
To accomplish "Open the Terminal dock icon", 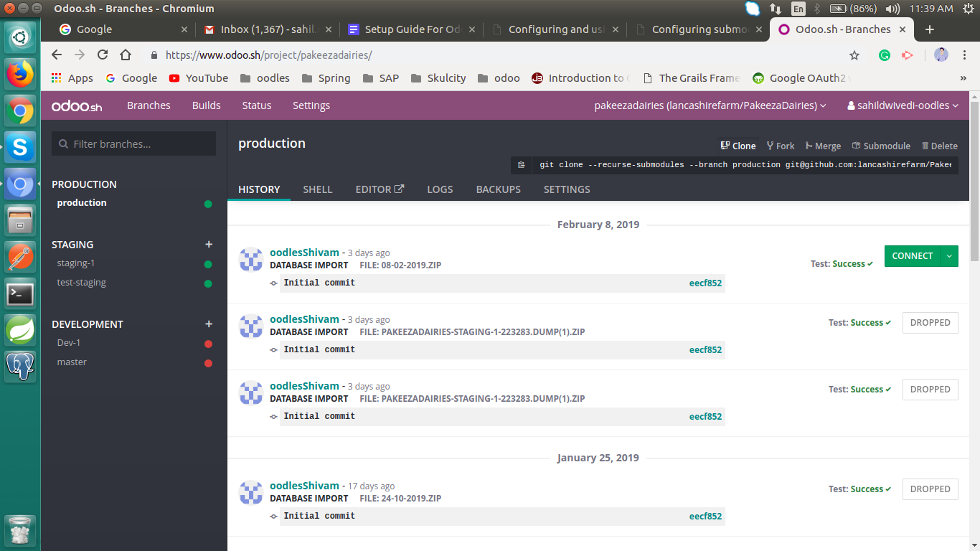I will point(20,293).
